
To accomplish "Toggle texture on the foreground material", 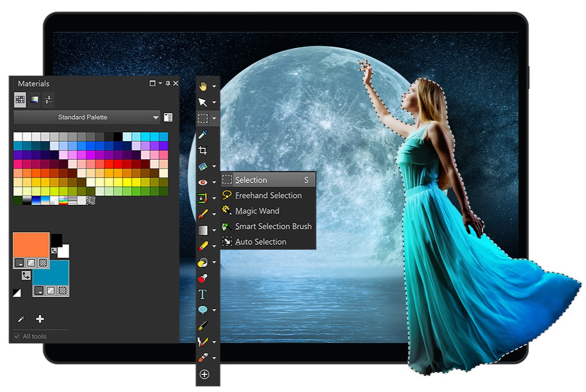I will click(x=31, y=263).
